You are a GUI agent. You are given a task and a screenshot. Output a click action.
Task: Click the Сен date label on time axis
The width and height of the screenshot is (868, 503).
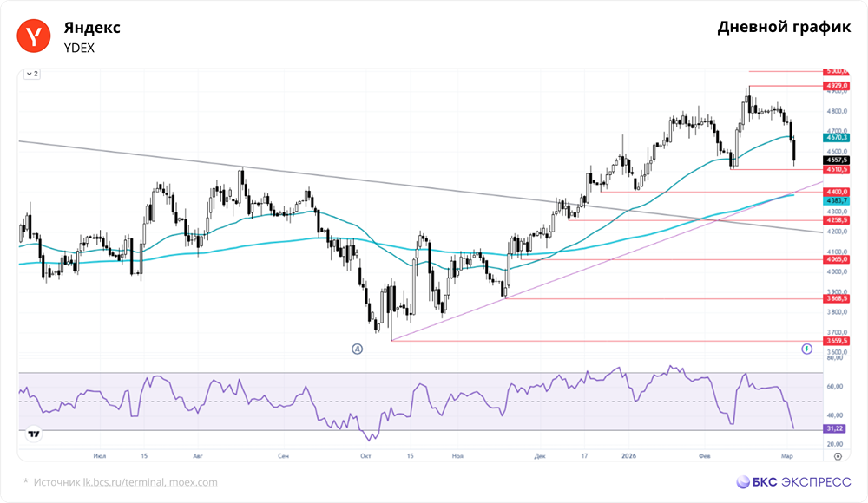coord(283,456)
